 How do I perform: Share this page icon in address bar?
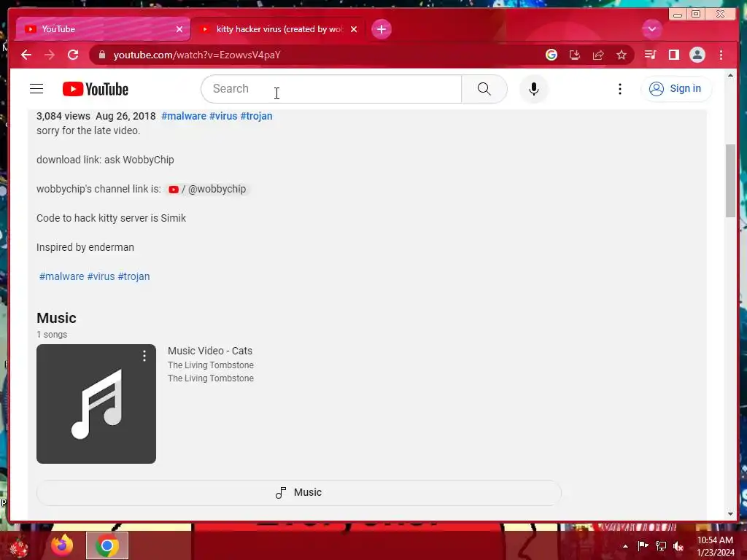[598, 55]
